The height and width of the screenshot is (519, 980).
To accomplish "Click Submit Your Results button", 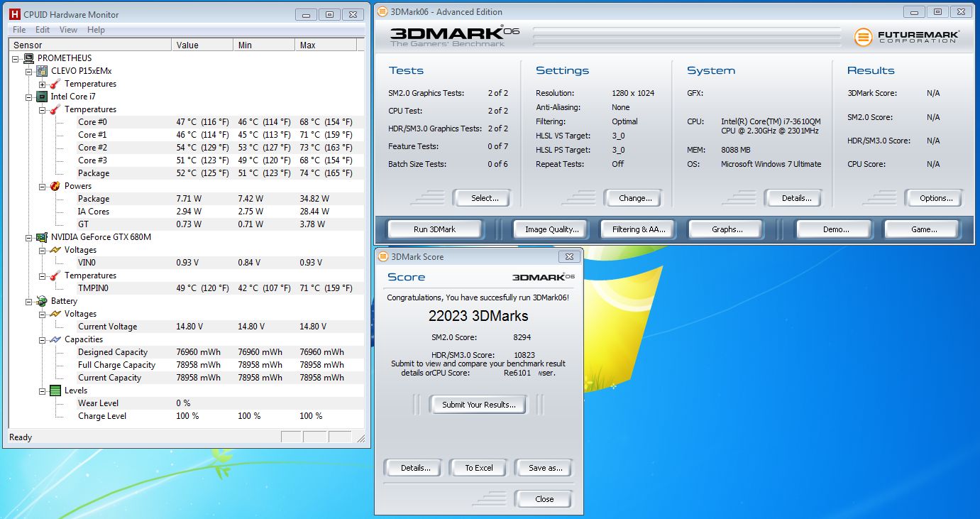I will pyautogui.click(x=479, y=405).
